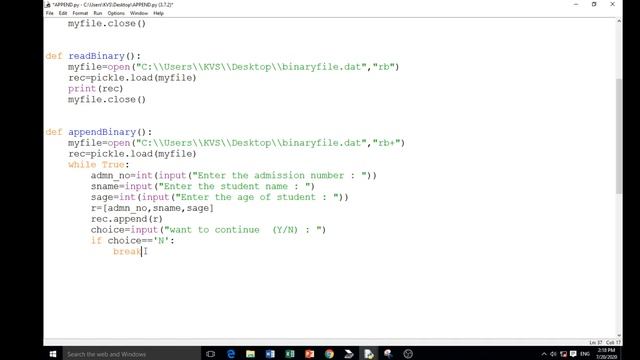Open PowerPoint from the taskbar
The image size is (640, 360).
click(x=309, y=354)
